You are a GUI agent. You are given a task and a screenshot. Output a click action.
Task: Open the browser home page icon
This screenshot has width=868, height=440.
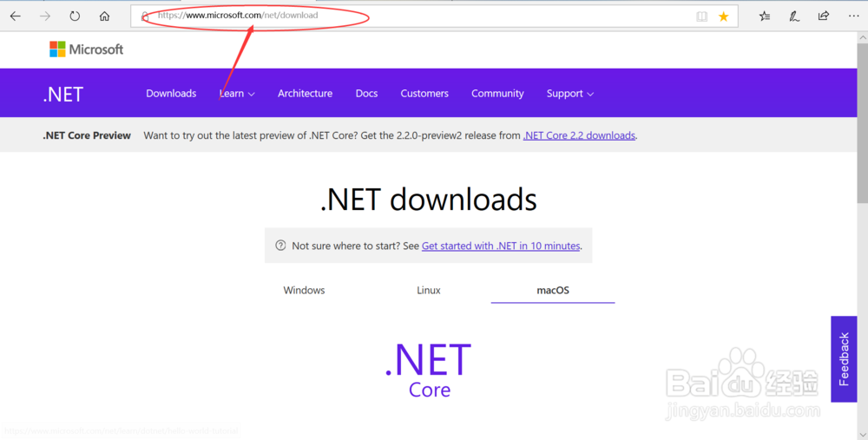point(104,16)
